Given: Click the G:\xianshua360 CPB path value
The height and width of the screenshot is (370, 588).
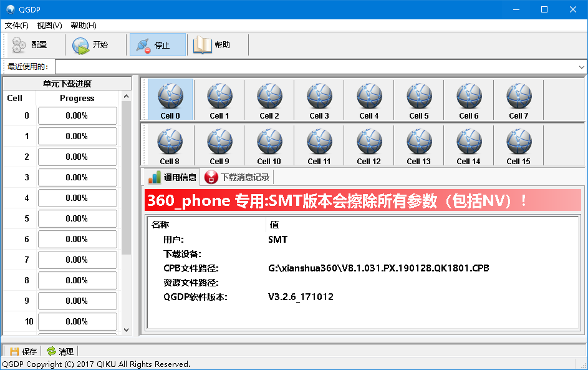Looking at the screenshot, I should pos(378,268).
